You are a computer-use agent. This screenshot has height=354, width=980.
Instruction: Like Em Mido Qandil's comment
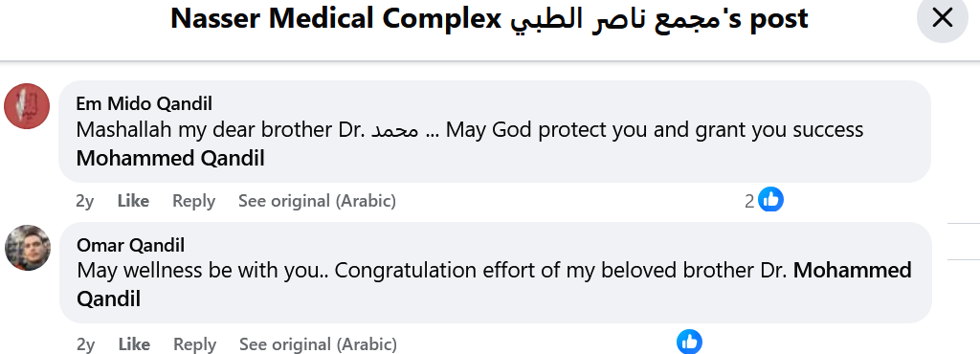pyautogui.click(x=133, y=201)
